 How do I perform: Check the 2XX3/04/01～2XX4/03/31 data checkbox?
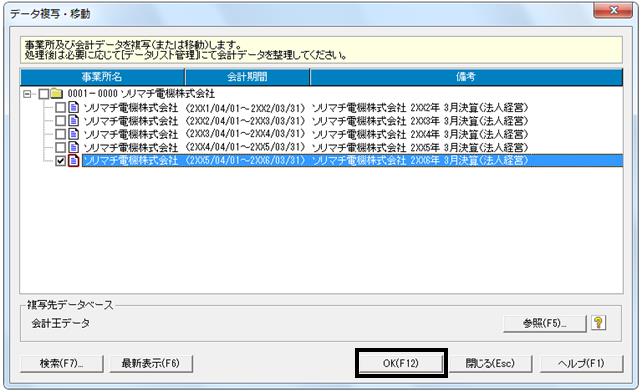point(61,134)
